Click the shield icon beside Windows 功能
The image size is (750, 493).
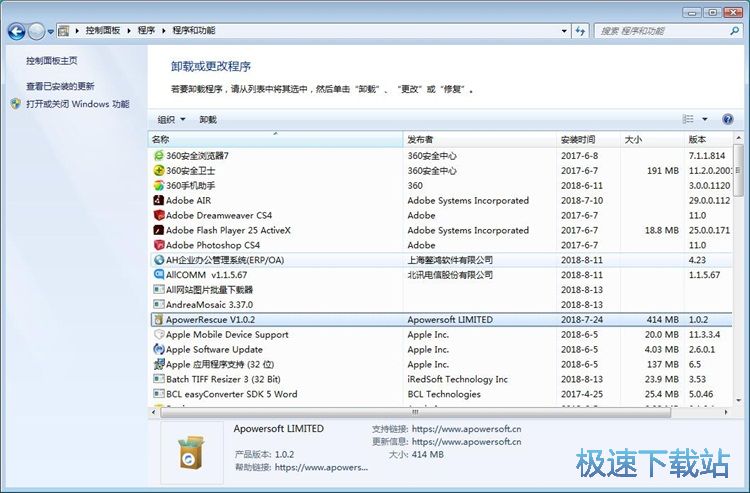click(16, 104)
